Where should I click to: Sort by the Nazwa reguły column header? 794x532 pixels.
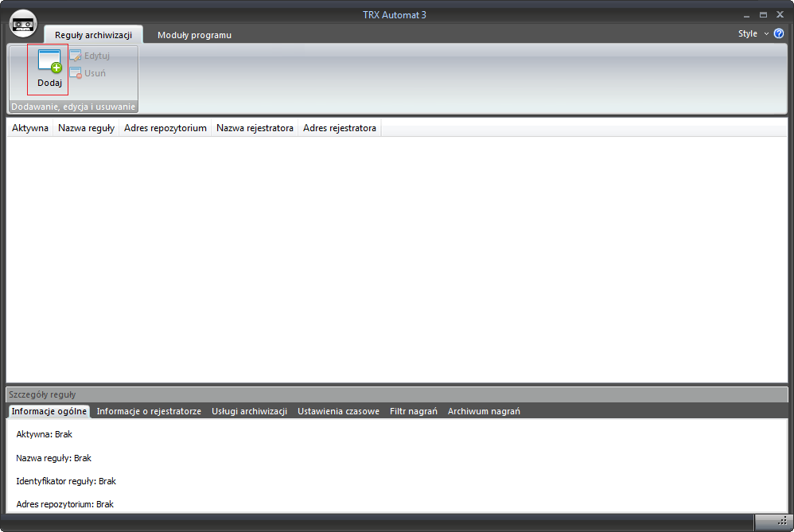click(86, 128)
